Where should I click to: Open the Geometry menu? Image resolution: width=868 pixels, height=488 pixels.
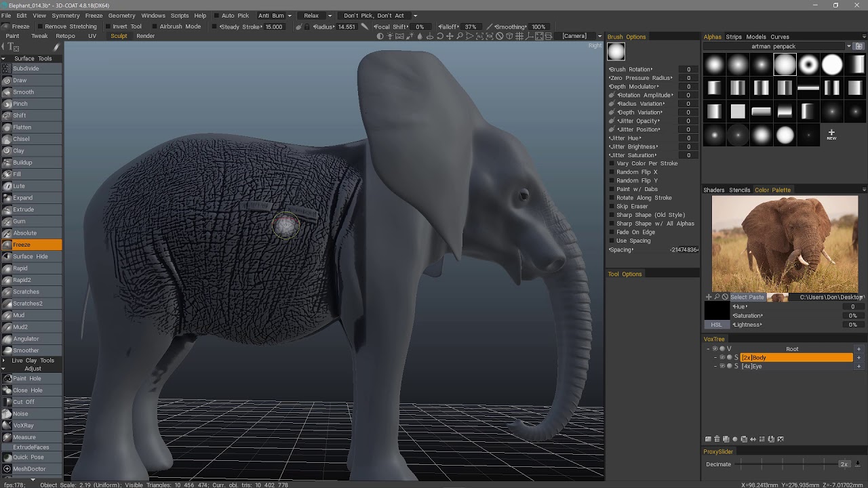[x=122, y=16]
